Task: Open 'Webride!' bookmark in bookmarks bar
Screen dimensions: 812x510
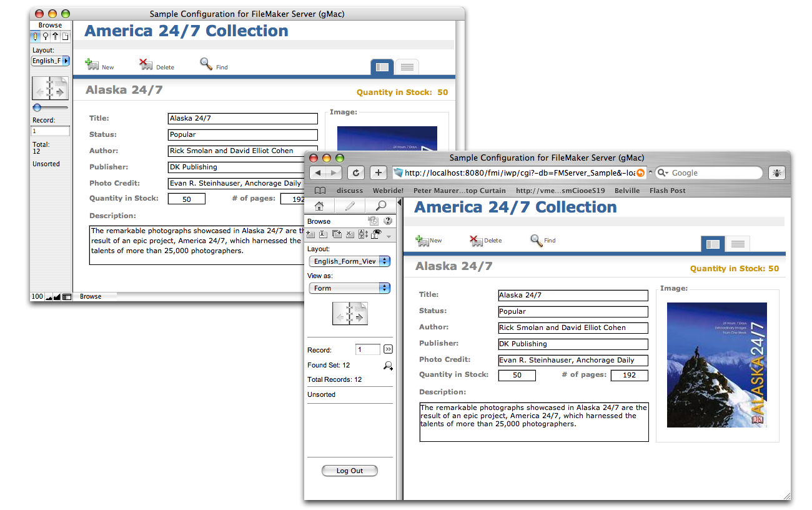Action: tap(388, 191)
